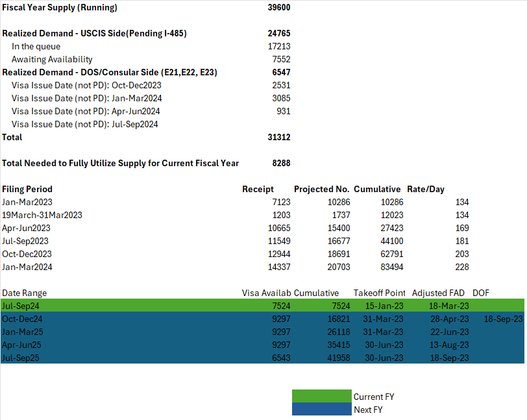Click the adjusted FAD 13-Aug-23

pos(449,345)
